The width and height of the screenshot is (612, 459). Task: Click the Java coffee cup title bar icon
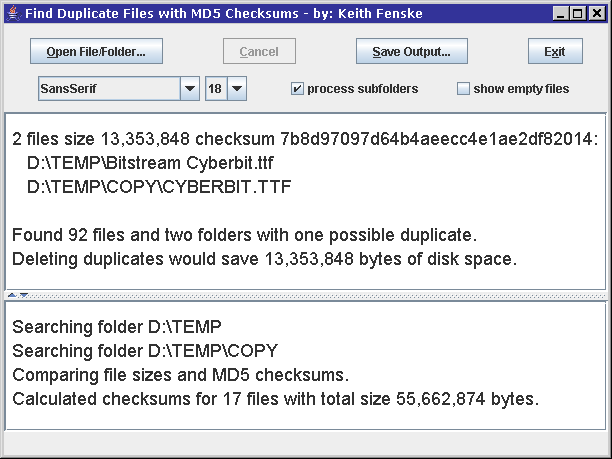13,13
